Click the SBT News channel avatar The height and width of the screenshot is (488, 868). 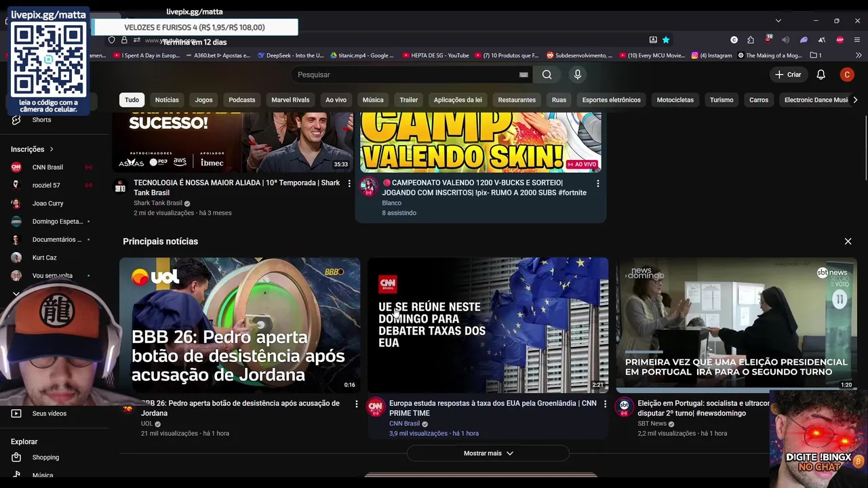pos(624,407)
